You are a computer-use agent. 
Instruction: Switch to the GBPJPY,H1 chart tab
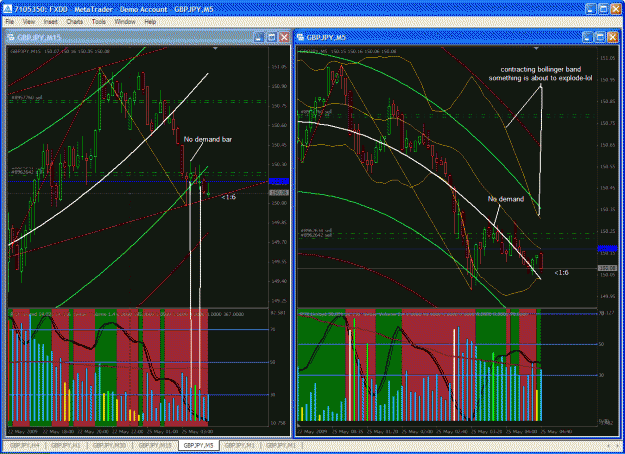tap(67, 445)
